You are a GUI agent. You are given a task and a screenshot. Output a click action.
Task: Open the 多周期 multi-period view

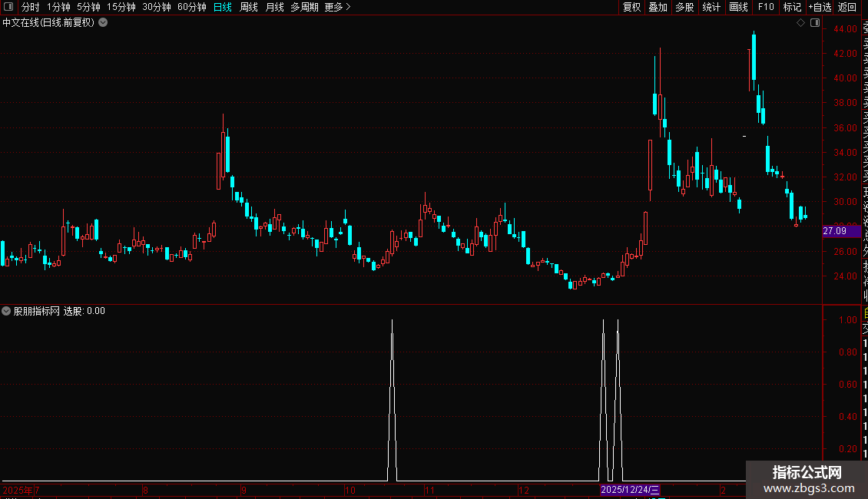tap(304, 7)
